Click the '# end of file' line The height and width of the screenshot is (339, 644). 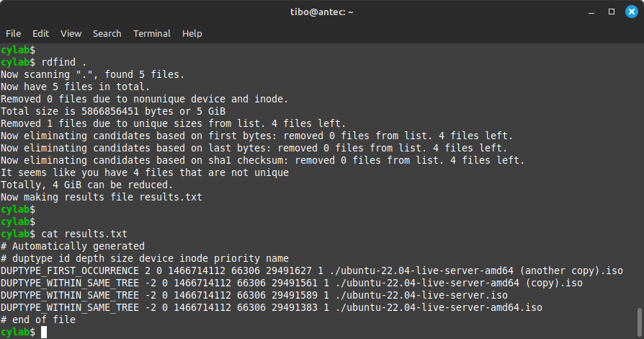point(37,320)
